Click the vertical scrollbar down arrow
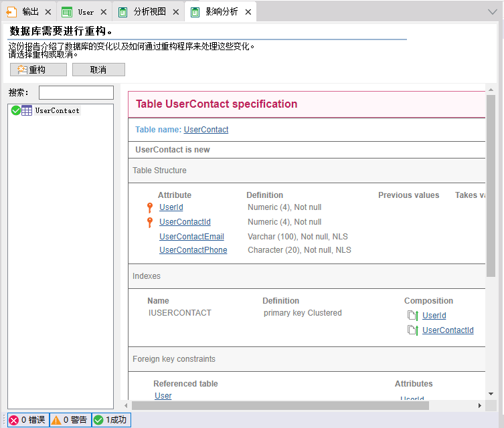The image size is (504, 428). click(491, 394)
